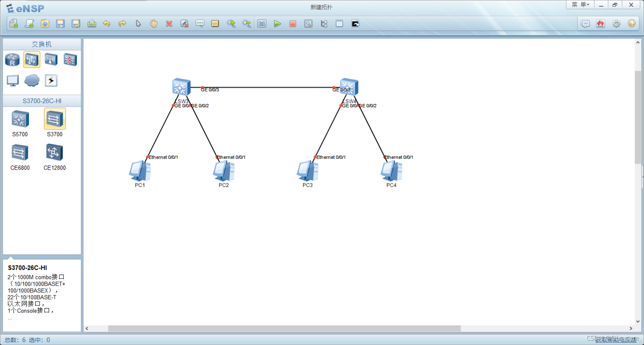Viewport: 644px width, 345px height.
Task: Open the console/CLI window icon
Action: coord(355,23)
